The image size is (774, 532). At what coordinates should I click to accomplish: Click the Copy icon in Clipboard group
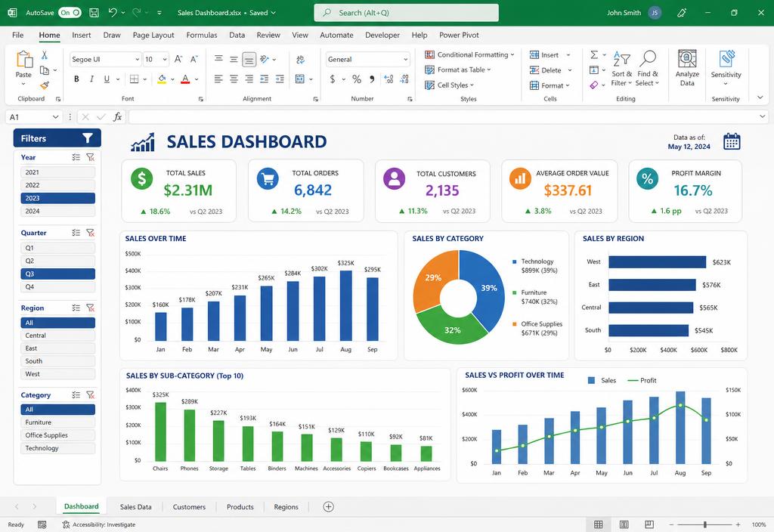click(45, 70)
